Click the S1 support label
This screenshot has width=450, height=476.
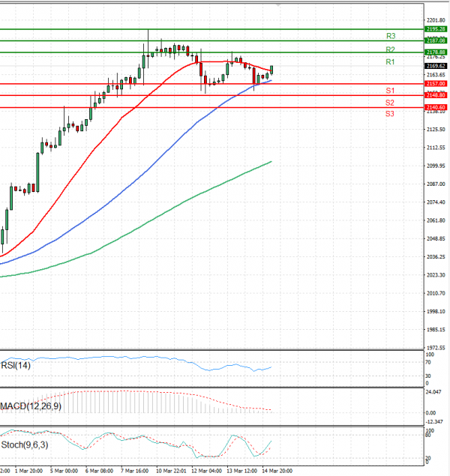point(390,91)
